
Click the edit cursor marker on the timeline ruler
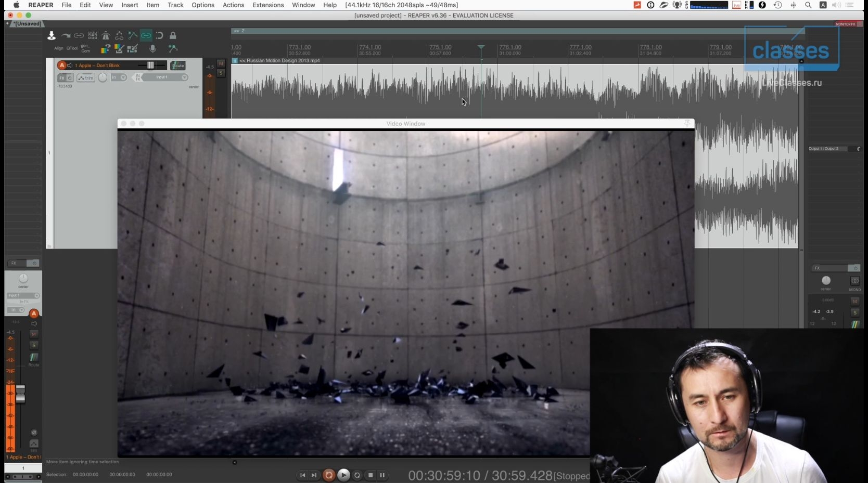pos(481,48)
